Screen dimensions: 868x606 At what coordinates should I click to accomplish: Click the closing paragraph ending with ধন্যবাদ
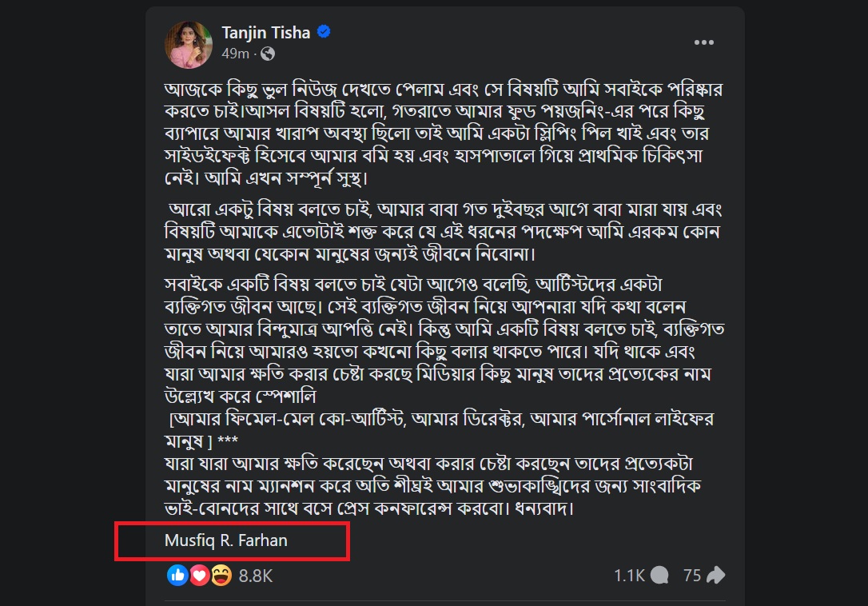(x=444, y=486)
